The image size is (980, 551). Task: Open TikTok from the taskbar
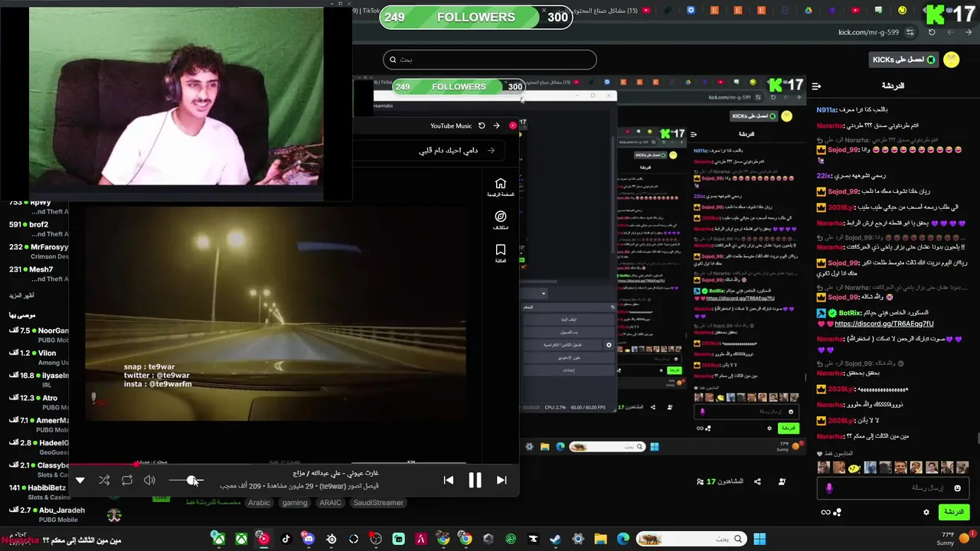click(286, 539)
